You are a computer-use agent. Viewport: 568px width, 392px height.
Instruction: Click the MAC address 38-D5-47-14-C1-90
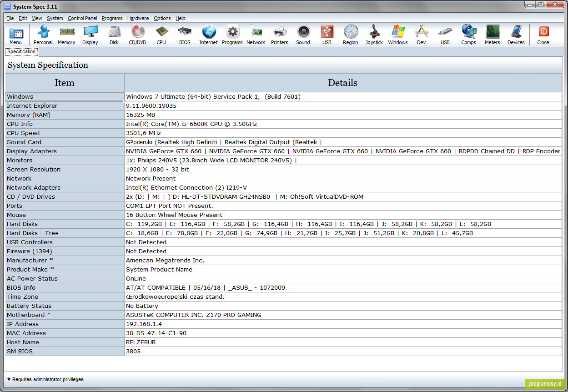point(156,333)
